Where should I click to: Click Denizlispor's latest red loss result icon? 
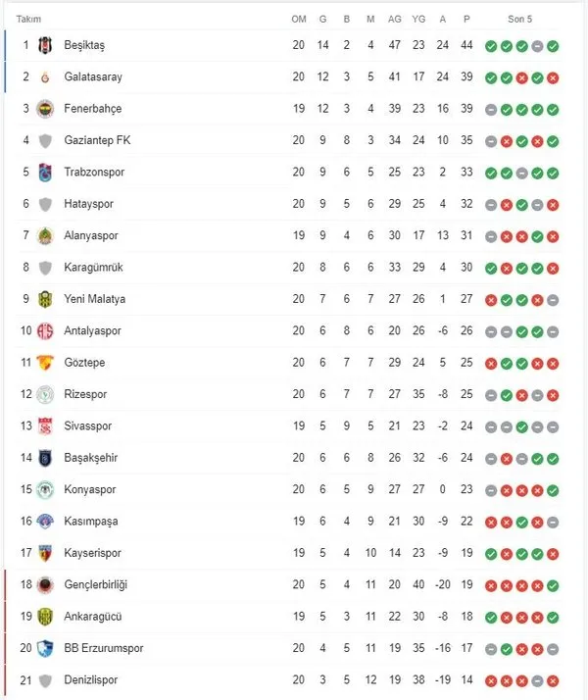[554, 680]
